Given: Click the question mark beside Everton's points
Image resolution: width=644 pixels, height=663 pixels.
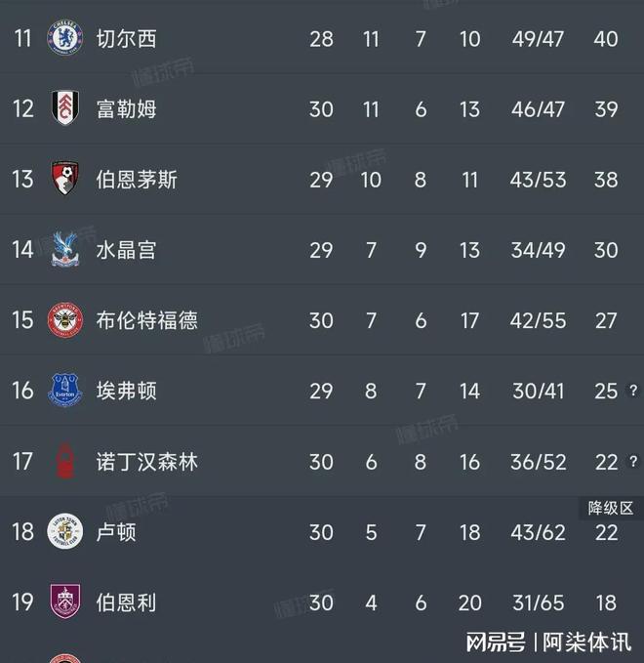Looking at the screenshot, I should pos(633,392).
